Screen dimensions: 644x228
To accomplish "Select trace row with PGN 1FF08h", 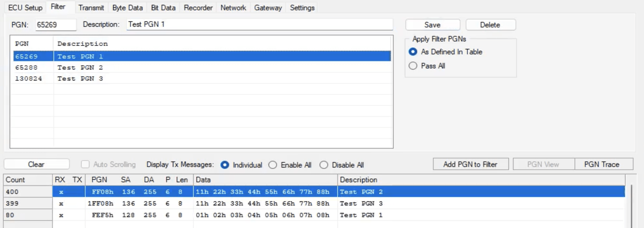I will coord(314,204).
